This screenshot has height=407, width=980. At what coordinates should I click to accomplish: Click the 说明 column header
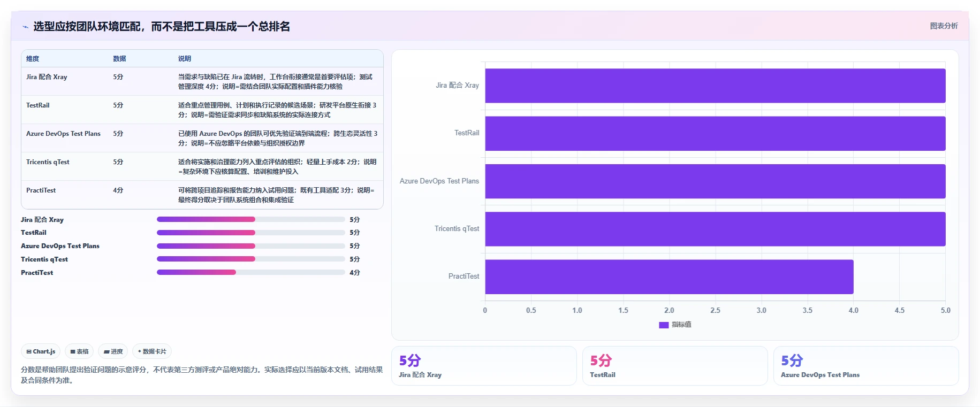point(185,59)
